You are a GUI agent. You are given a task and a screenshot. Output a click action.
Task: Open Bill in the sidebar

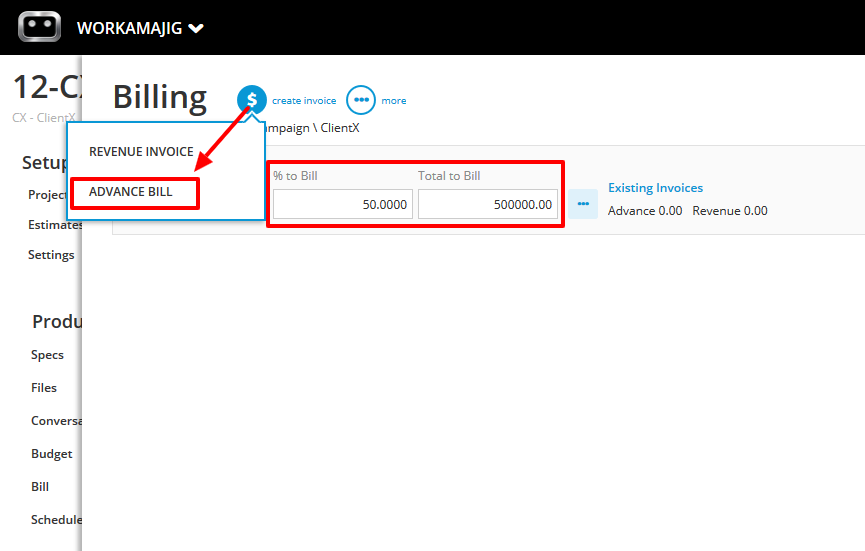[x=40, y=486]
